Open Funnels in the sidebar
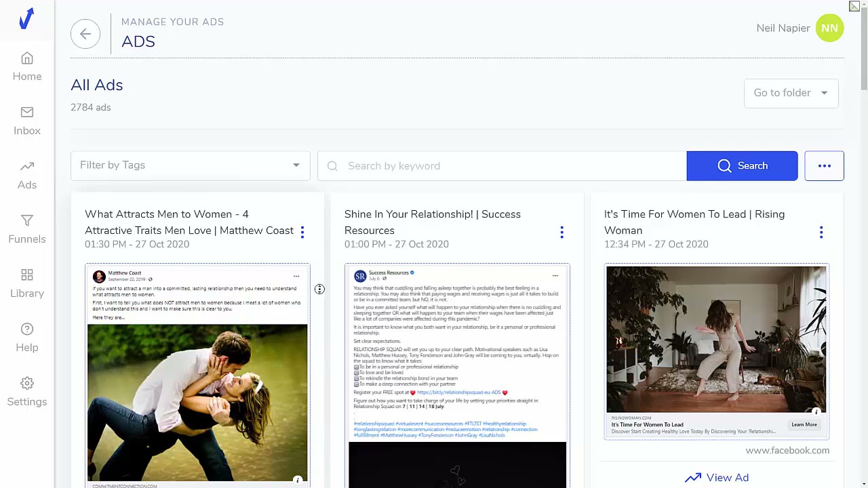Screen dimensions: 868x488 coord(27,230)
